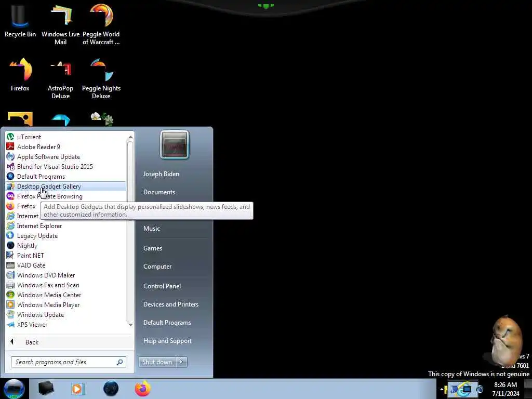Image resolution: width=532 pixels, height=399 pixels.
Task: Launch Blend for Visual Studio 2015
Action: pos(65,166)
